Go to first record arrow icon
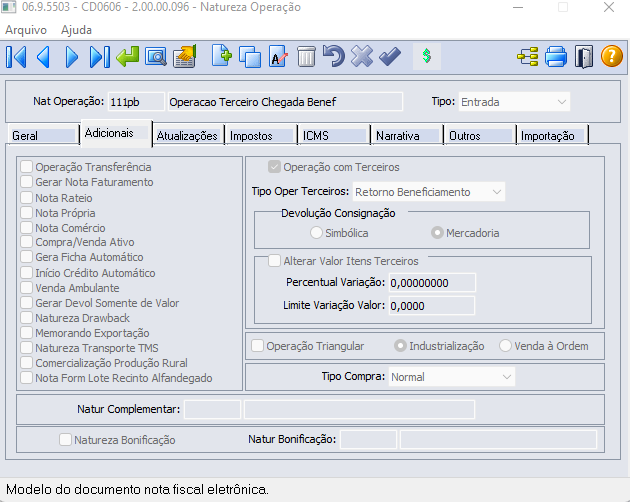The image size is (630, 502). point(16,57)
